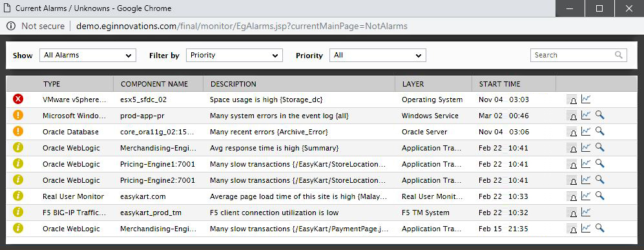Click yellow minor icon on Real User Monitor row

pyautogui.click(x=18, y=196)
